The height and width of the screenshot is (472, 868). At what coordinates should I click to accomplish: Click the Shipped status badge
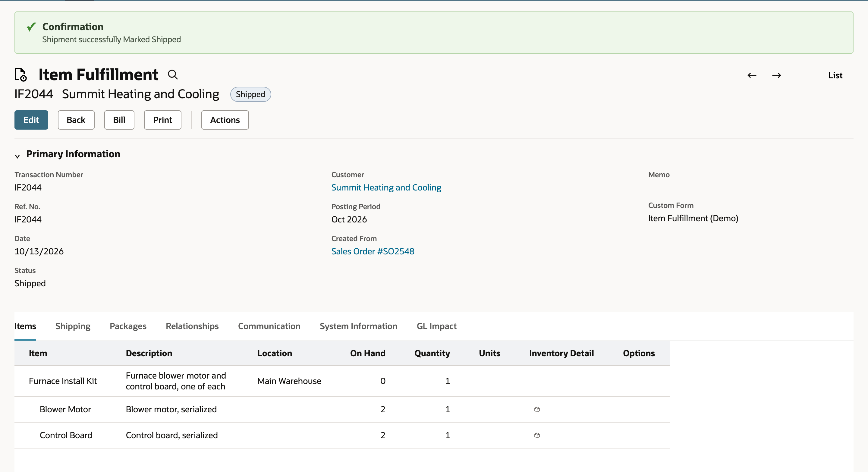250,94
